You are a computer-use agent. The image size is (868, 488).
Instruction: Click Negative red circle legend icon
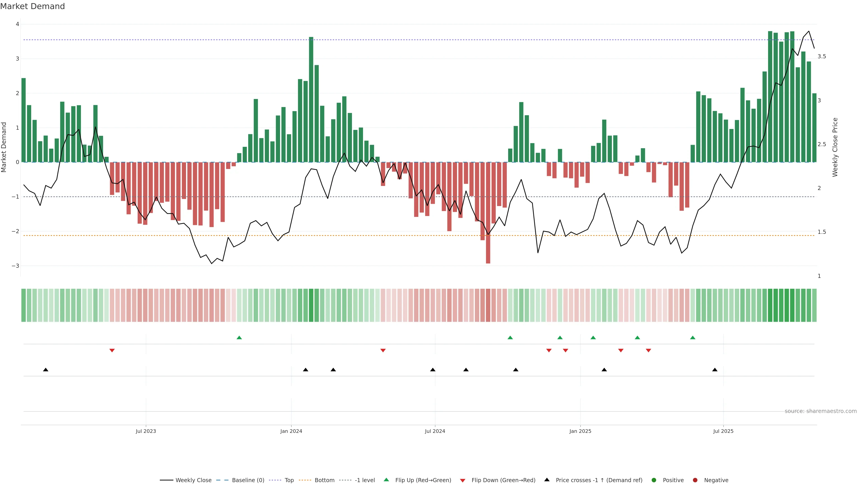695,480
